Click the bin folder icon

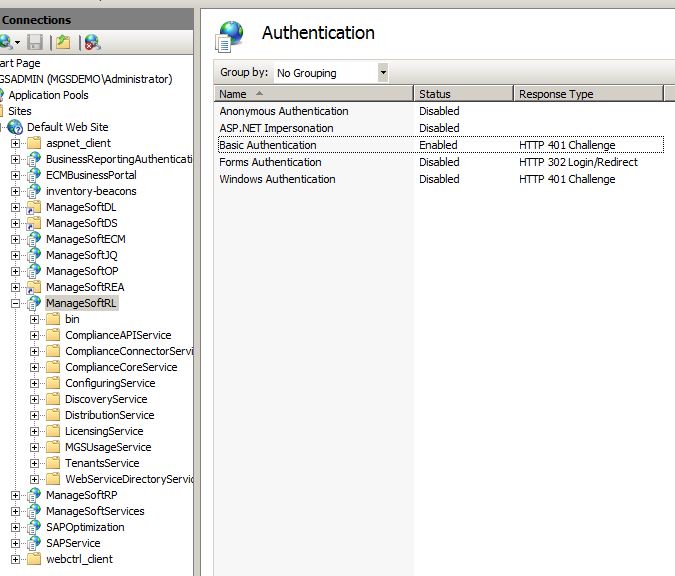pyautogui.click(x=53, y=319)
